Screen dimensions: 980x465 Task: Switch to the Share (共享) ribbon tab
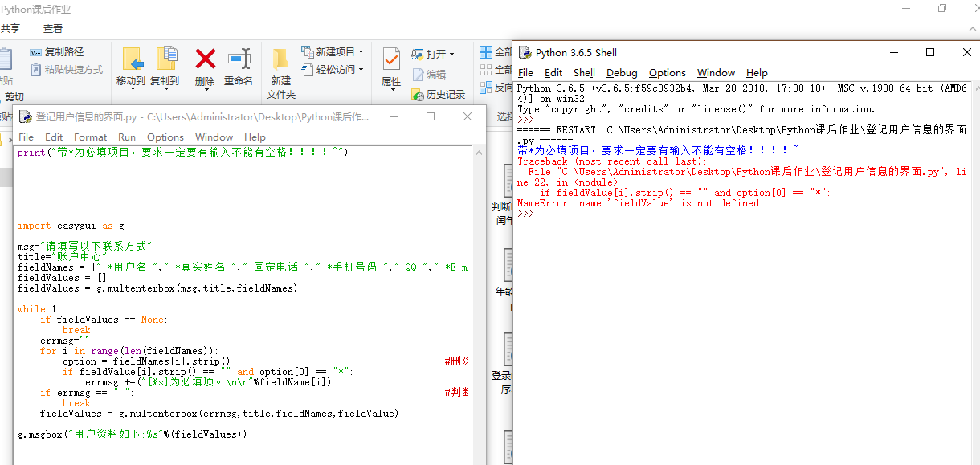(x=10, y=28)
